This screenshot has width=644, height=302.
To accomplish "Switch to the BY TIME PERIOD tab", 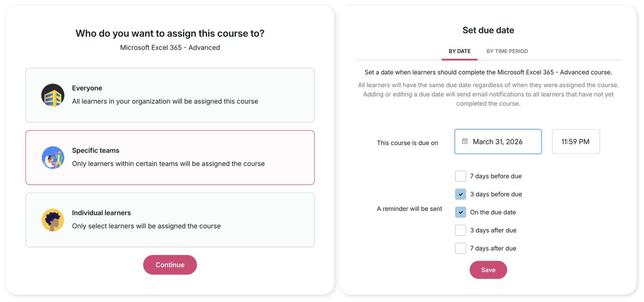I will pos(507,51).
